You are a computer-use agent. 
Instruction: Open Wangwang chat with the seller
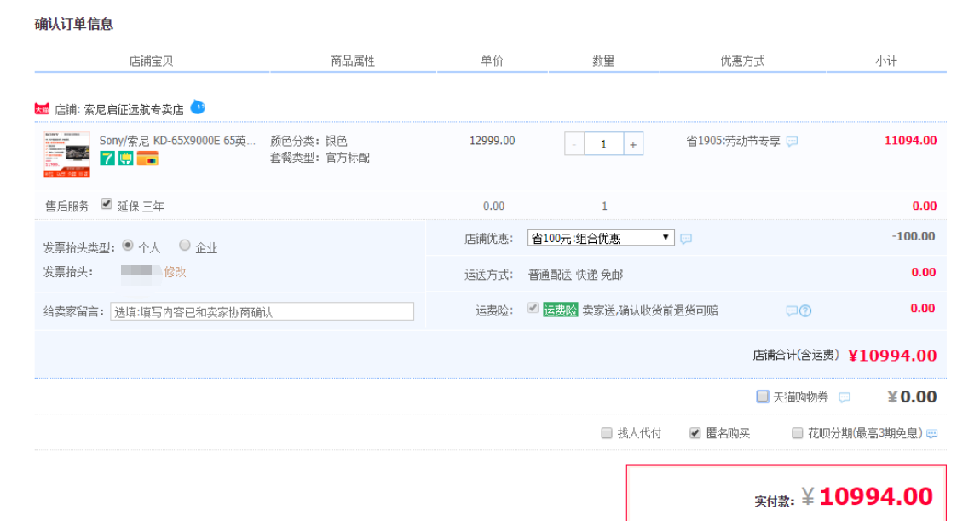tap(198, 107)
